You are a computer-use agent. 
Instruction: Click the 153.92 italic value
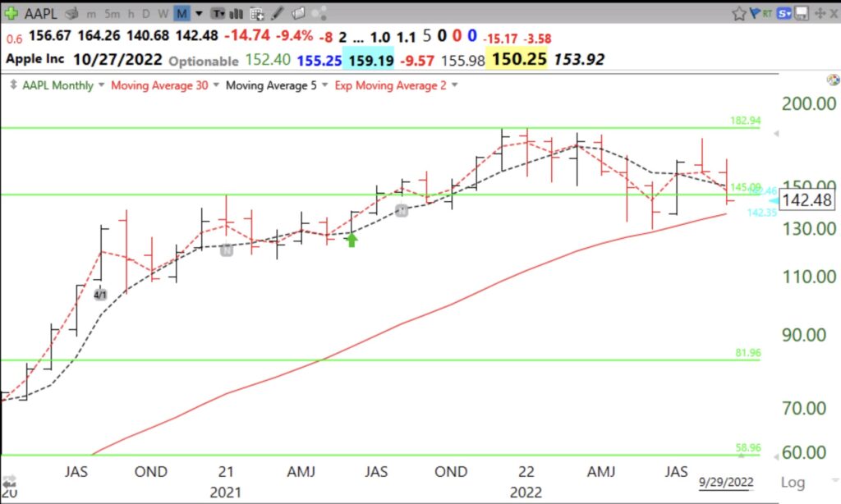(579, 60)
